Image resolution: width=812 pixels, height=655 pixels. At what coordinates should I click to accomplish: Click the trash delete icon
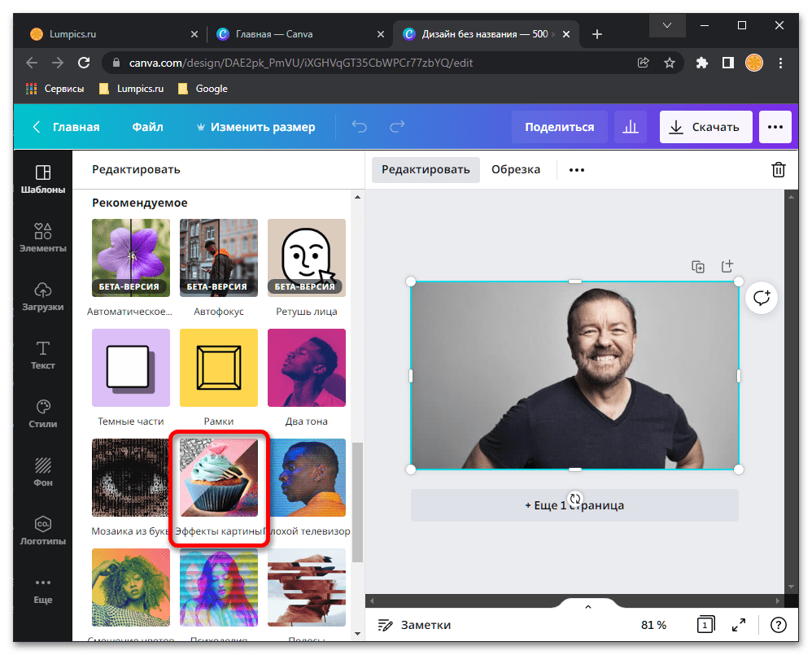pos(778,169)
